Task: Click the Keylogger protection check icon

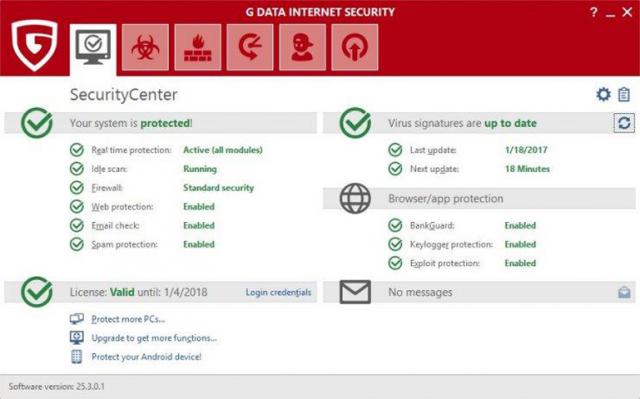Action: pyautogui.click(x=395, y=244)
